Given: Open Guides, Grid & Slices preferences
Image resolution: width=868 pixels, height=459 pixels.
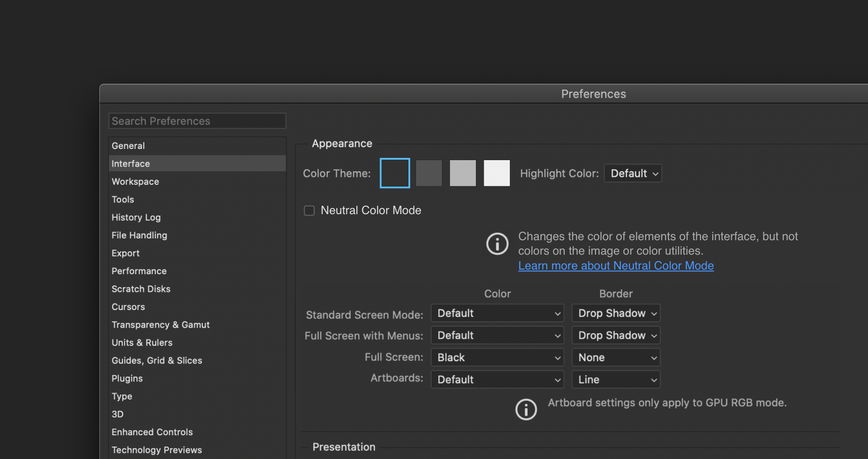Looking at the screenshot, I should [x=157, y=361].
